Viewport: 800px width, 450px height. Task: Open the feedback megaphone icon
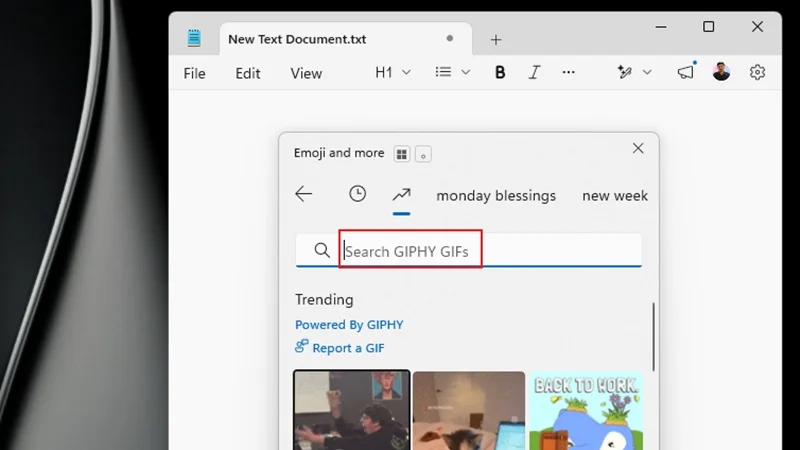[686, 72]
